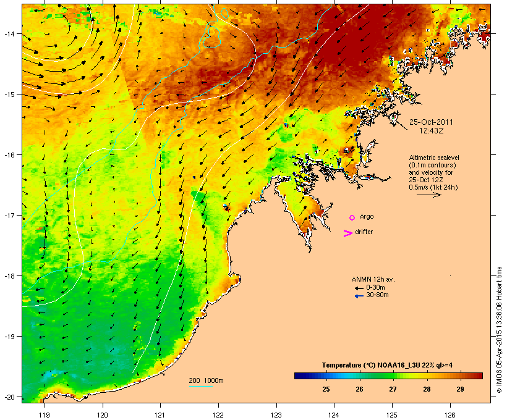
Task: Click the dark red end of colorbar
Action: [x=479, y=376]
